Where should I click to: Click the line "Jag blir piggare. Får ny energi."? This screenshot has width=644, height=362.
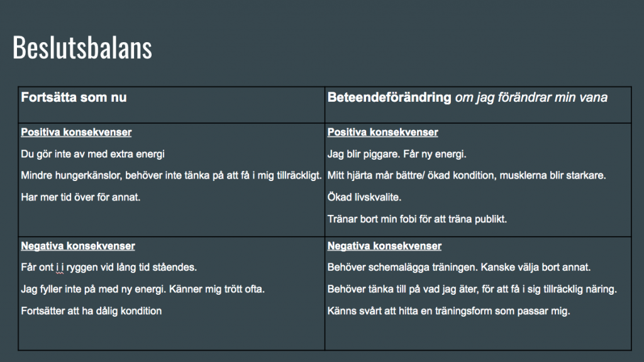(x=397, y=153)
